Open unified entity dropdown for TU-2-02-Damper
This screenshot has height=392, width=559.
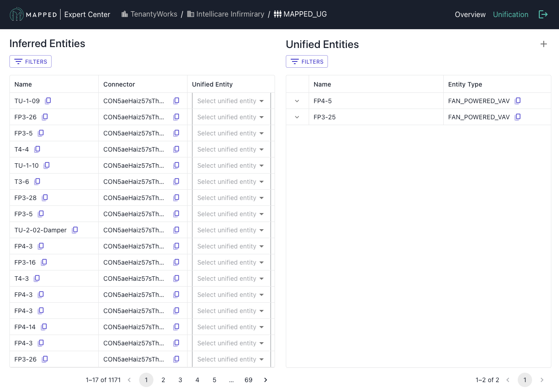click(x=231, y=230)
